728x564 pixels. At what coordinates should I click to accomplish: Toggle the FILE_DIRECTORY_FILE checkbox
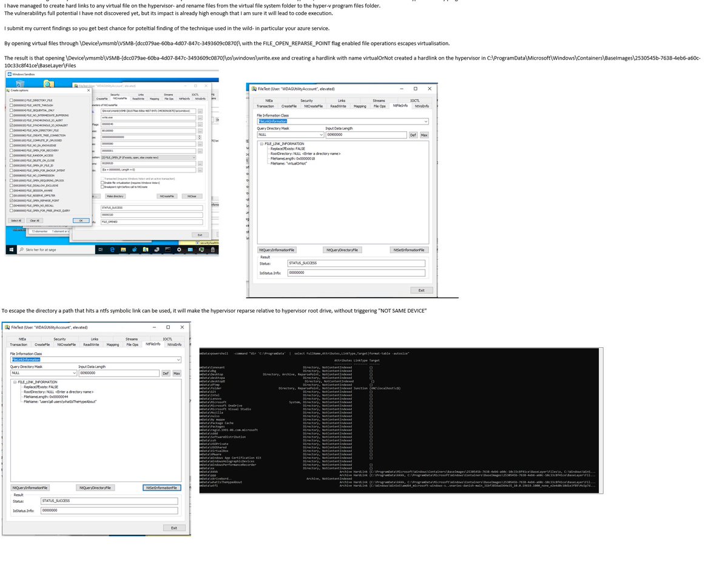11,100
